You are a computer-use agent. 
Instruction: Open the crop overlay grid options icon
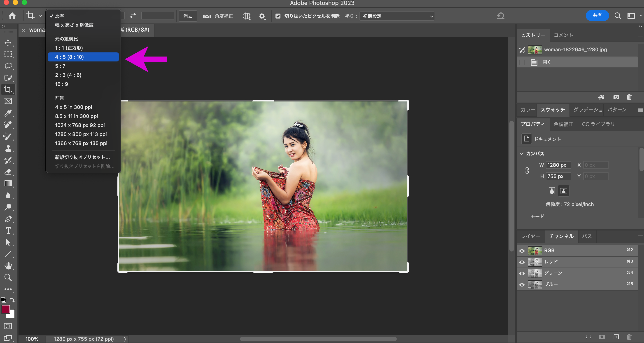[x=246, y=16]
